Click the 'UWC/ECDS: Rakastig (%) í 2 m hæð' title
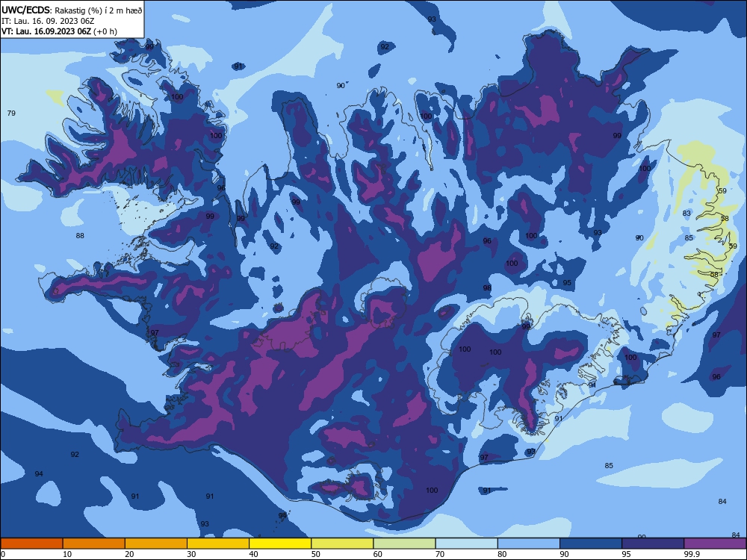The image size is (747, 560). click(x=72, y=10)
